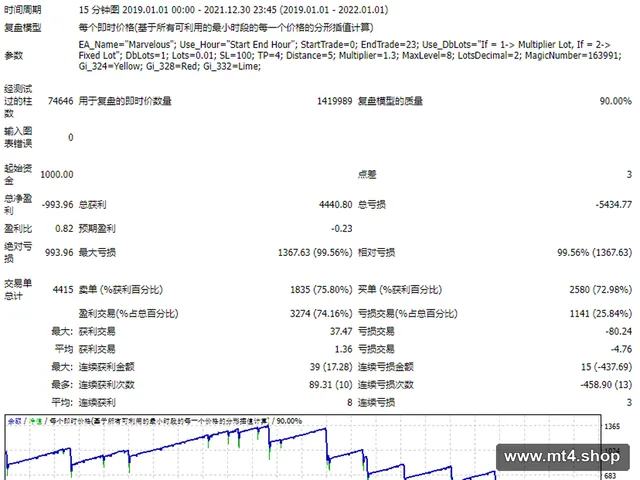Click the '相对亏损' relative drawdown label
640x480 pixels.
376,253
